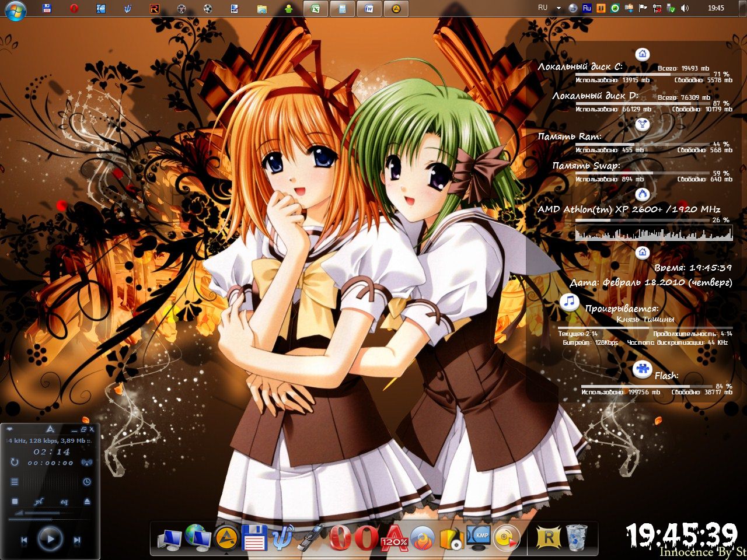Seek on AIMP track progress bar

pos(50,519)
